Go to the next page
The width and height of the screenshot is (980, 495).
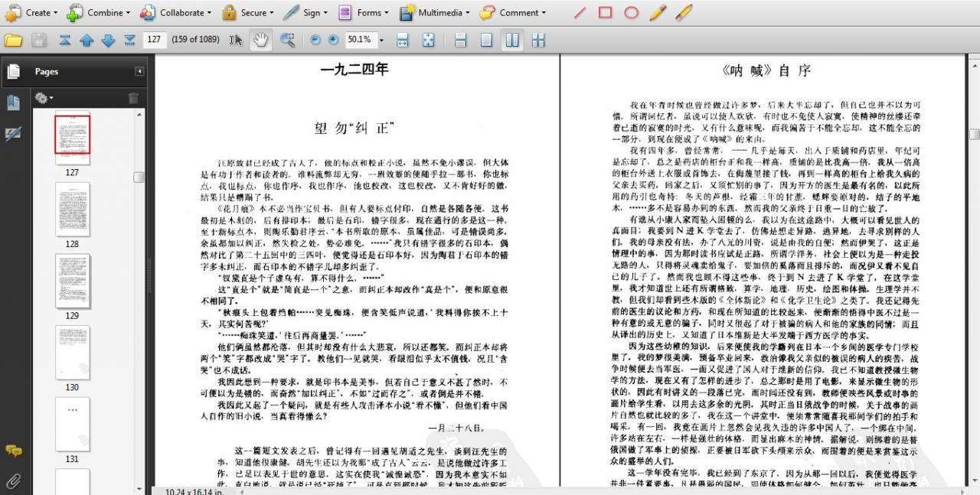click(x=108, y=40)
